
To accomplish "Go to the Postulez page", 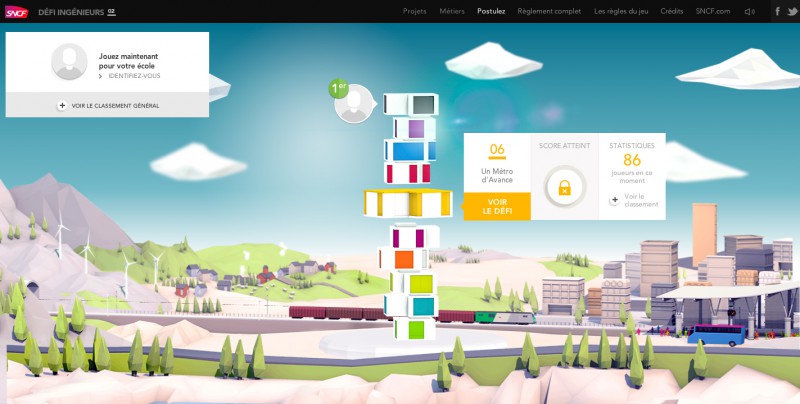I will [491, 11].
